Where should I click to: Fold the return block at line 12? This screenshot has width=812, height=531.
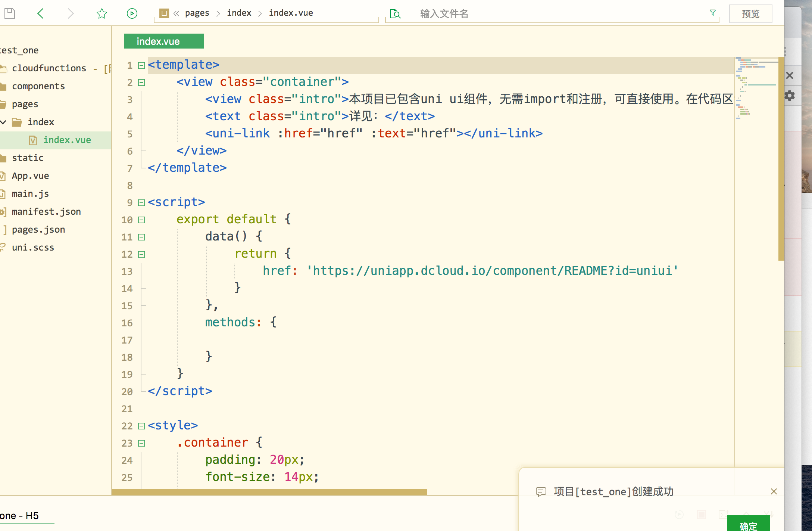(141, 254)
